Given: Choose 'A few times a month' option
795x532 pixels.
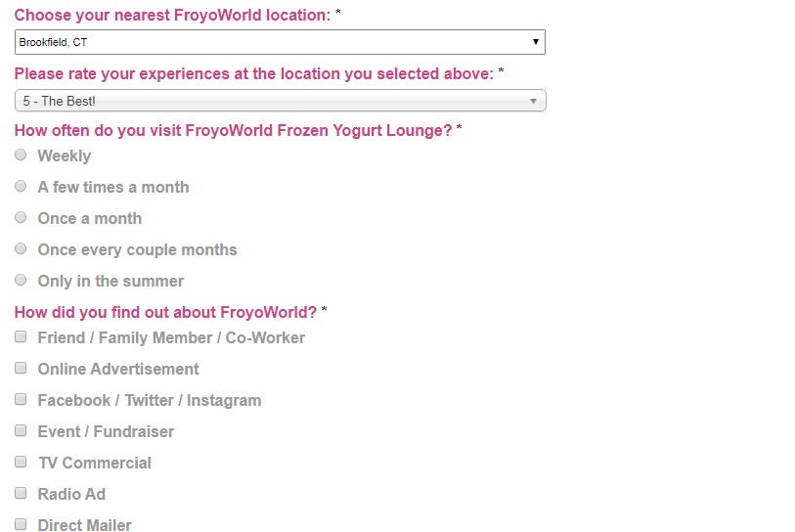Looking at the screenshot, I should point(21,186).
